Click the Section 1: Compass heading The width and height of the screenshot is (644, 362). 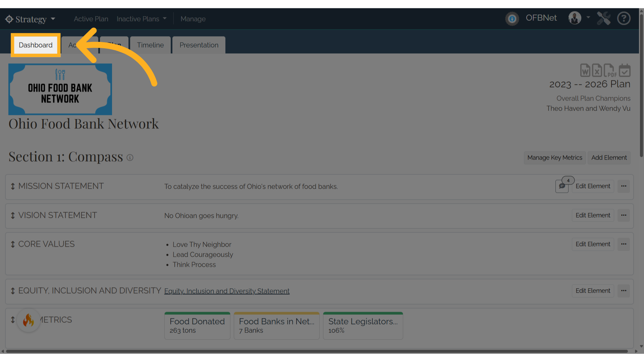pos(66,157)
